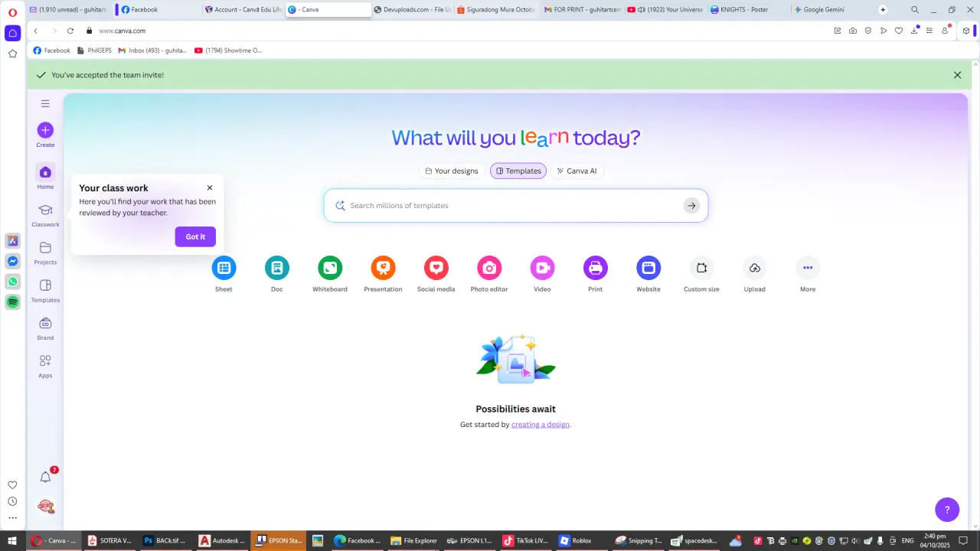The height and width of the screenshot is (551, 980).
Task: Select the Canva AI filter
Action: click(x=577, y=171)
